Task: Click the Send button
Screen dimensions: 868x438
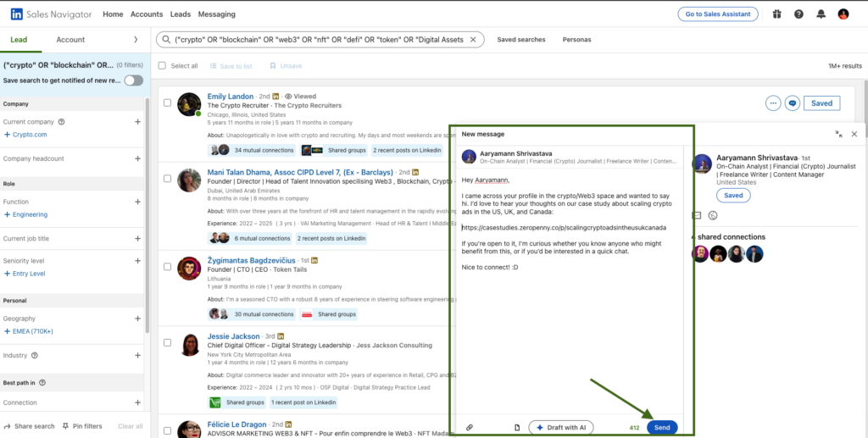Action: (662, 428)
